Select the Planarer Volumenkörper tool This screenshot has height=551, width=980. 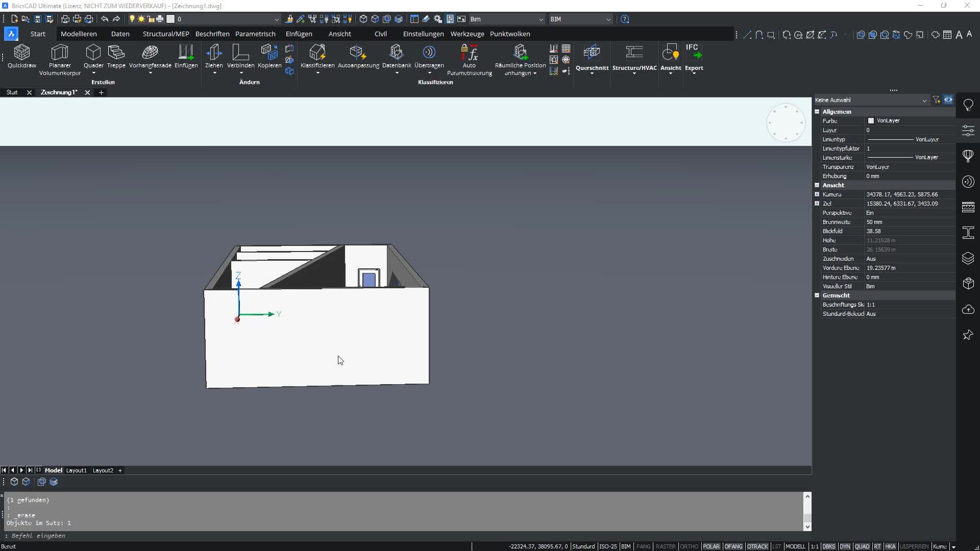tap(60, 60)
